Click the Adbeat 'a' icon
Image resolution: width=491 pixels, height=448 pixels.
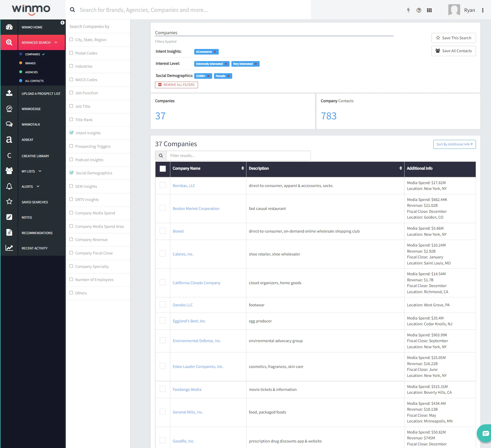9,140
